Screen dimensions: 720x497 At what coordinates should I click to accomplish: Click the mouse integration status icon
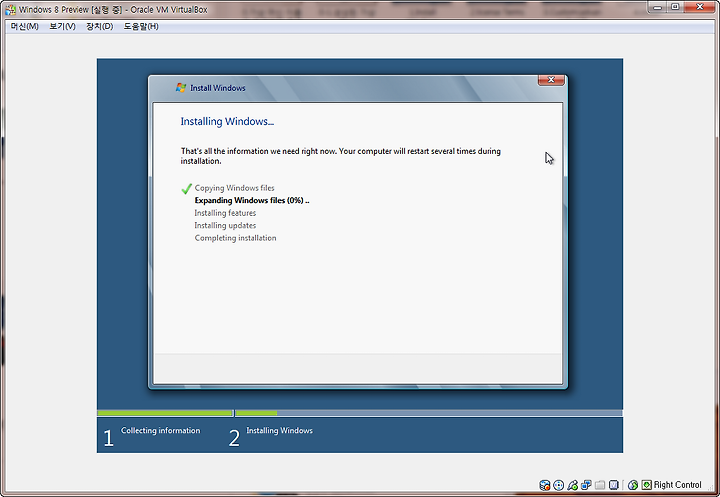[633, 485]
